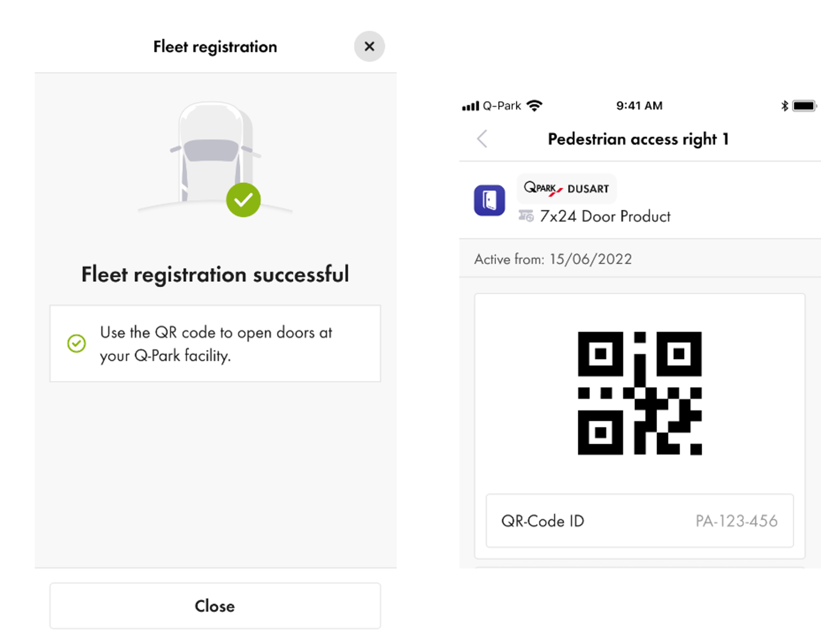Screen dimensions: 821x644
Task: Tap the back chevron arrow
Action: (482, 139)
